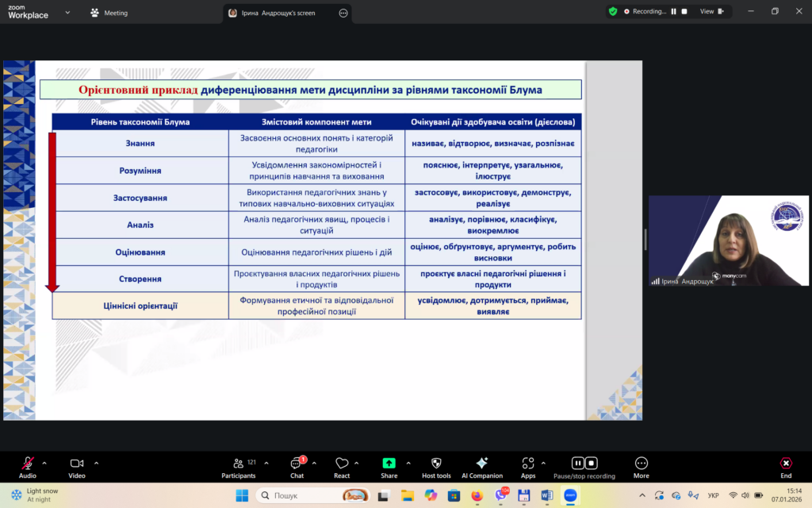This screenshot has width=812, height=508.
Task: Pause the recording in bottom toolbar
Action: (x=578, y=463)
